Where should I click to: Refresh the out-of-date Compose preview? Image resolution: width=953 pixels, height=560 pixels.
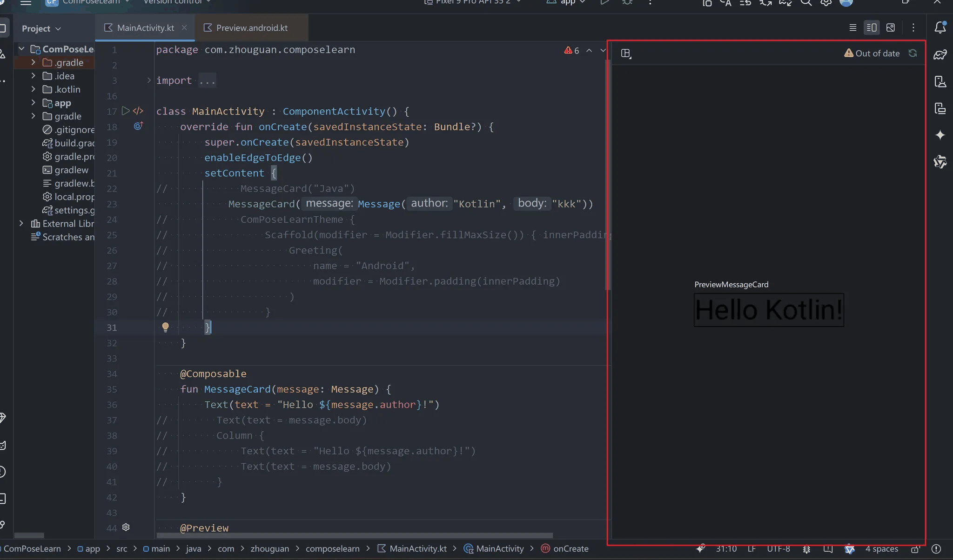tap(913, 53)
